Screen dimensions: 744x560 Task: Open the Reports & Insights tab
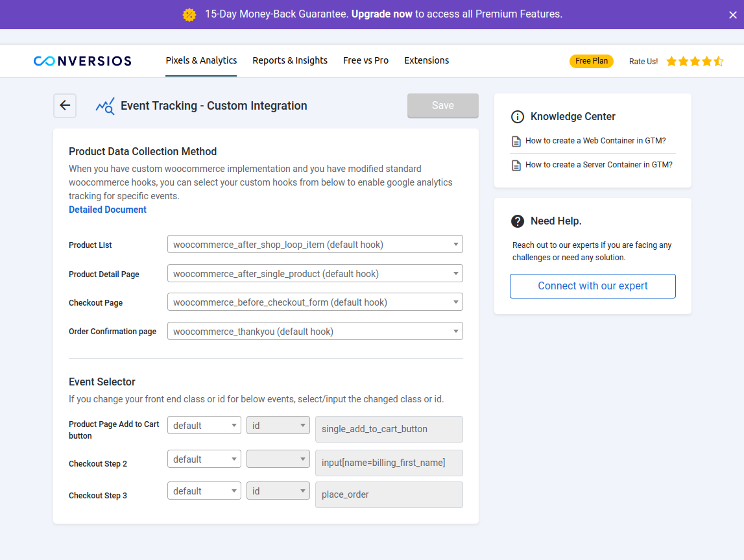coord(290,60)
